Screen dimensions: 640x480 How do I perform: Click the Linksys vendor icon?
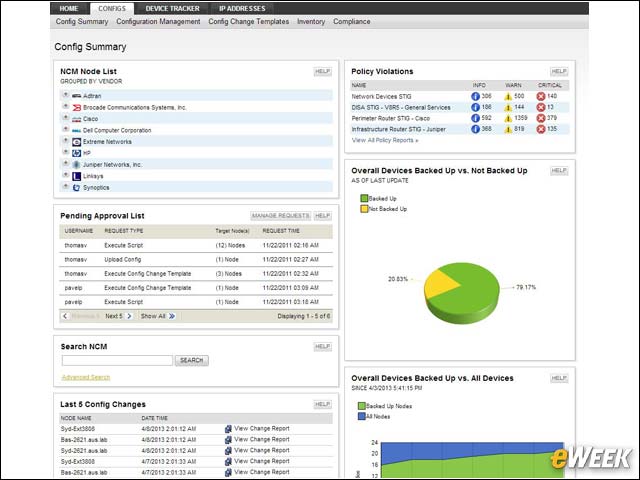76,176
